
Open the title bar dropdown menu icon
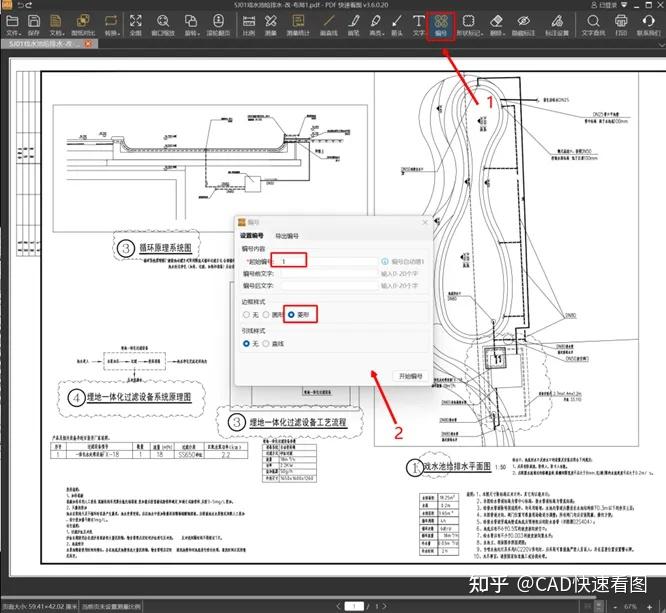624,5
